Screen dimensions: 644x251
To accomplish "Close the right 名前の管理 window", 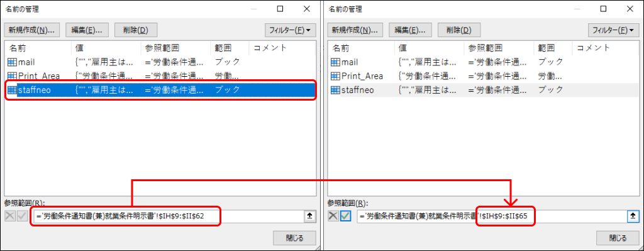I will 630,9.
